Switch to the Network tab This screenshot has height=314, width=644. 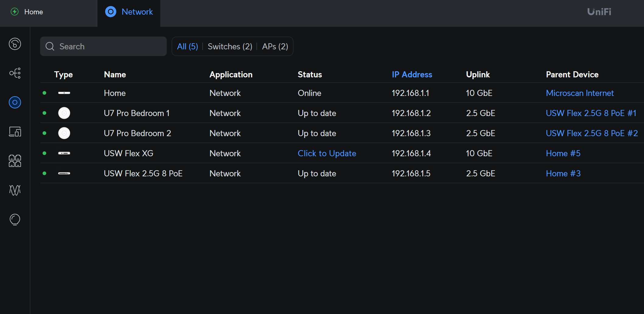(x=129, y=13)
